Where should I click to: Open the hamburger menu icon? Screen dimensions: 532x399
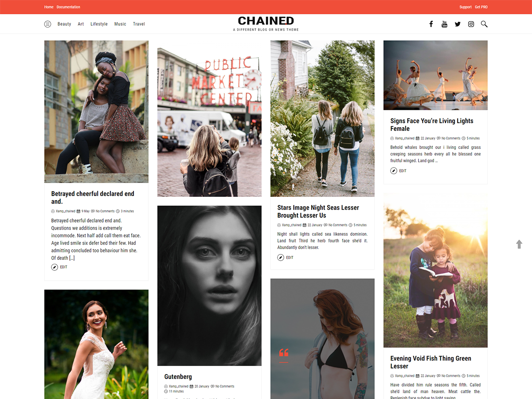(47, 24)
